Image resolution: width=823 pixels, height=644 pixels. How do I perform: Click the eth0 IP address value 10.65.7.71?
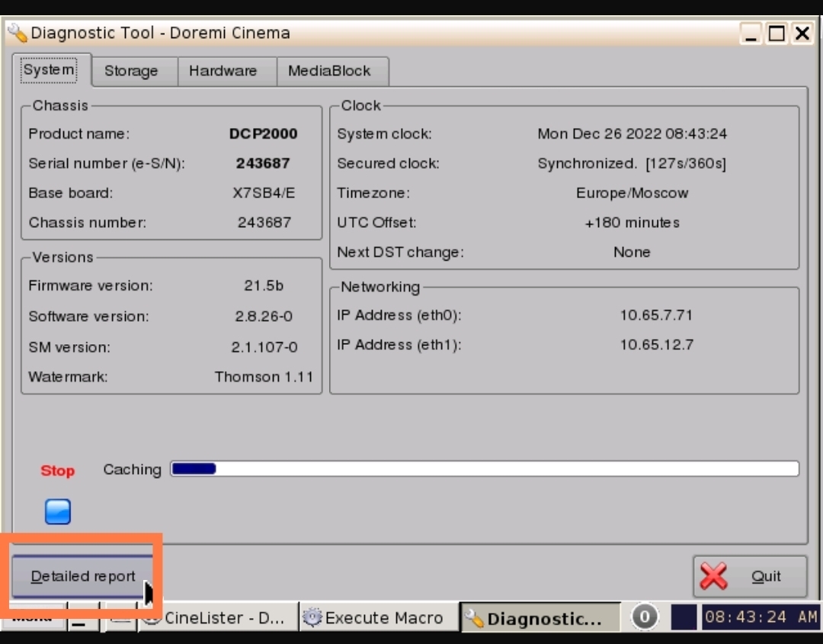[656, 315]
